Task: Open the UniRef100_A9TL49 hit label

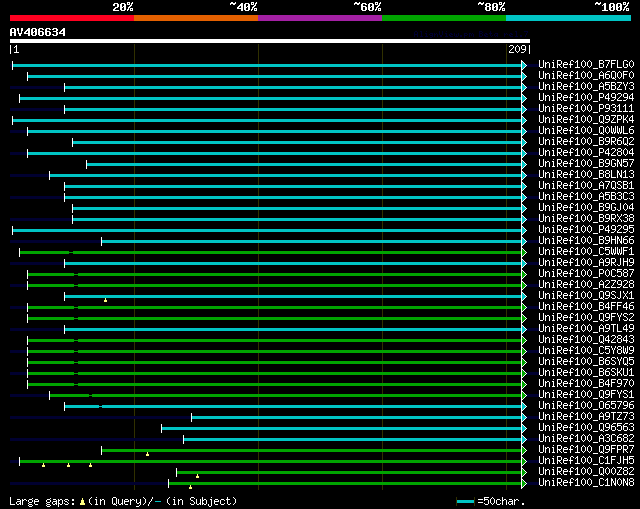Action: click(x=586, y=329)
